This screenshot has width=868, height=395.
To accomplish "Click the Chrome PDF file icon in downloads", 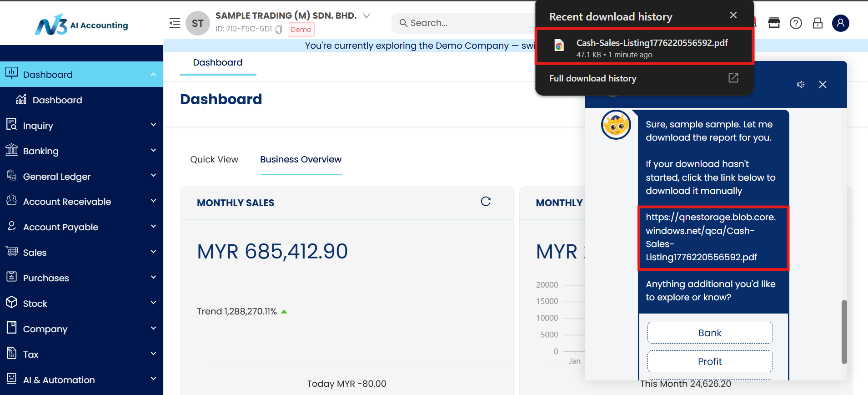I will click(559, 46).
